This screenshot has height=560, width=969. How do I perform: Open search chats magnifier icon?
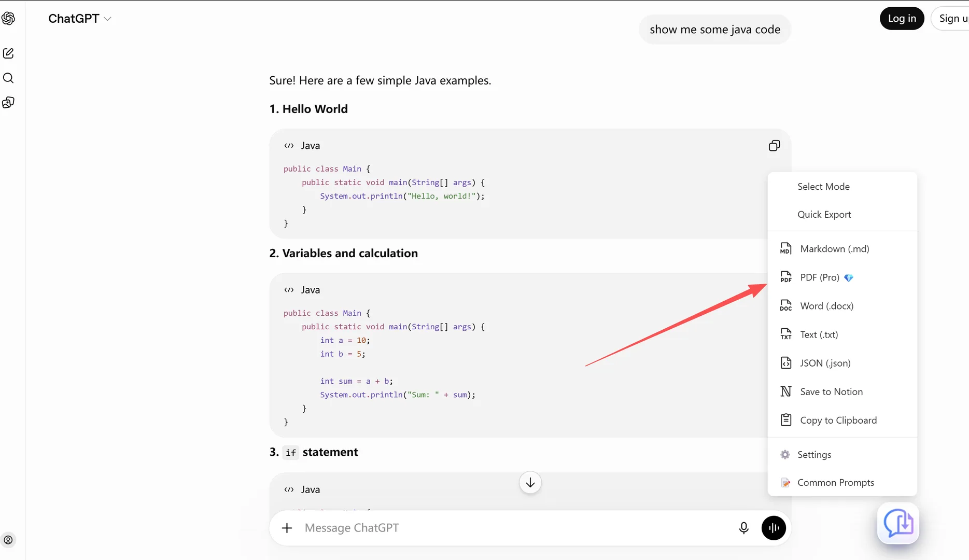click(x=8, y=78)
